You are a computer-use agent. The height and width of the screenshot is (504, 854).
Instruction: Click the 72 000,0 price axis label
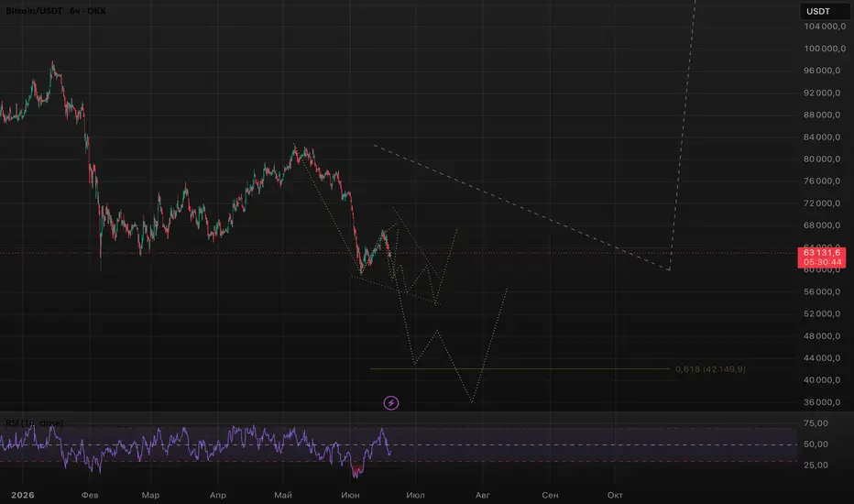click(x=822, y=203)
